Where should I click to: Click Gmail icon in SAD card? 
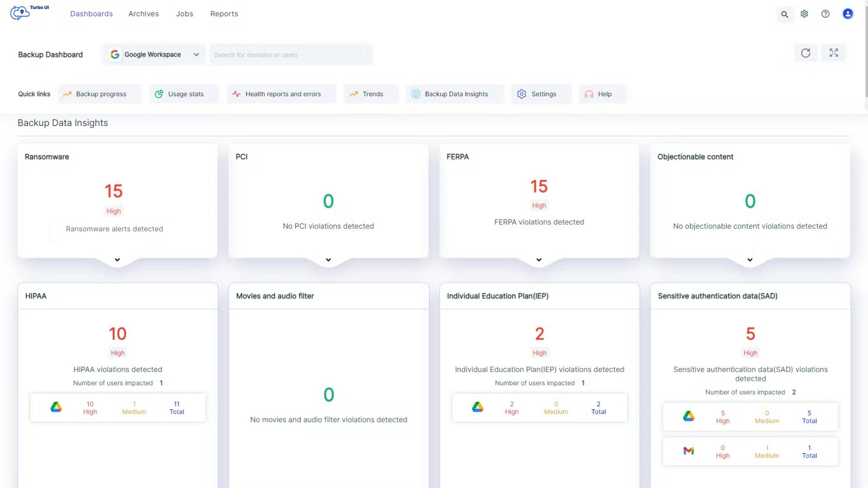click(x=689, y=451)
